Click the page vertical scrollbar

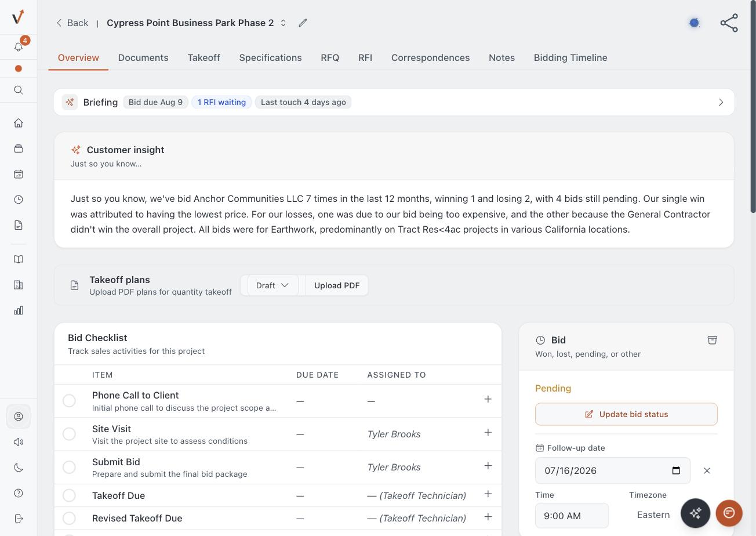pyautogui.click(x=753, y=107)
